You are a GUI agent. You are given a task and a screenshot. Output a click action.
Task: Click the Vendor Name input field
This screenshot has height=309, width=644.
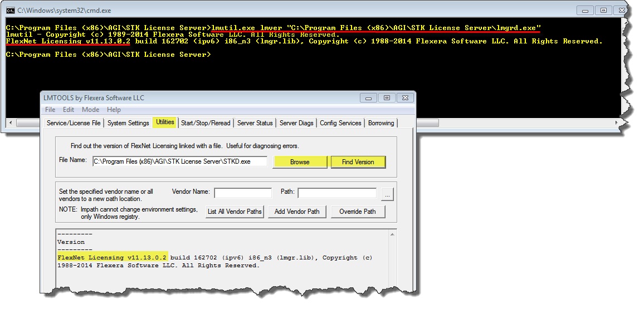243,193
